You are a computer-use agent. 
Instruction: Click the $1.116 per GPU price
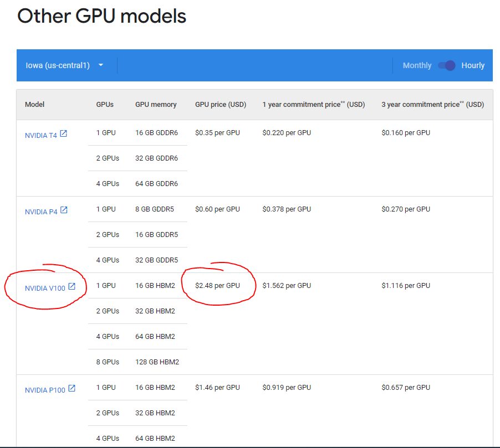pos(406,286)
